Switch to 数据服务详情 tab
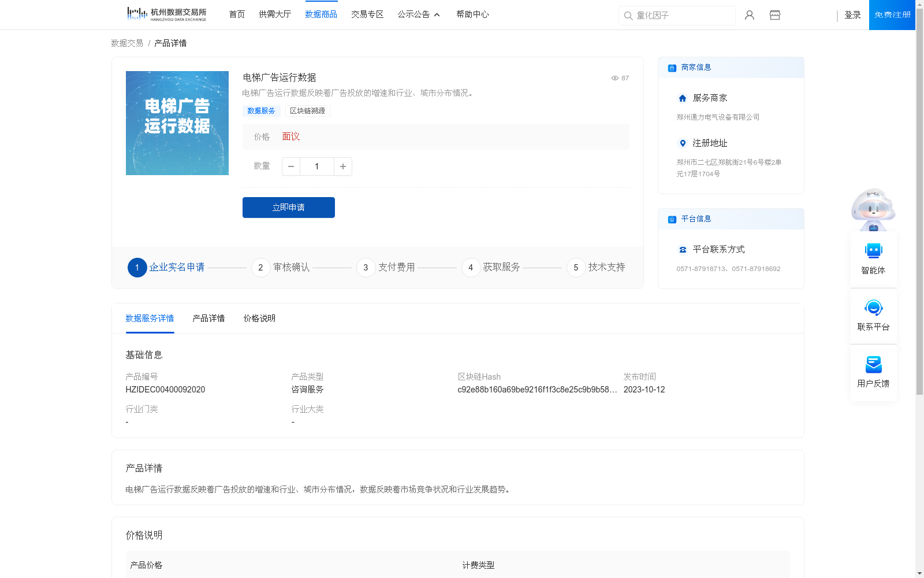Screen dimensions: 924x578 (150, 318)
